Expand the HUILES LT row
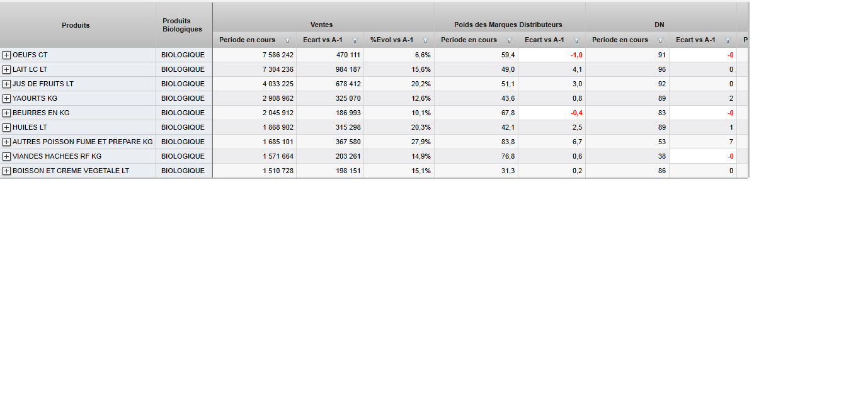 pyautogui.click(x=7, y=128)
